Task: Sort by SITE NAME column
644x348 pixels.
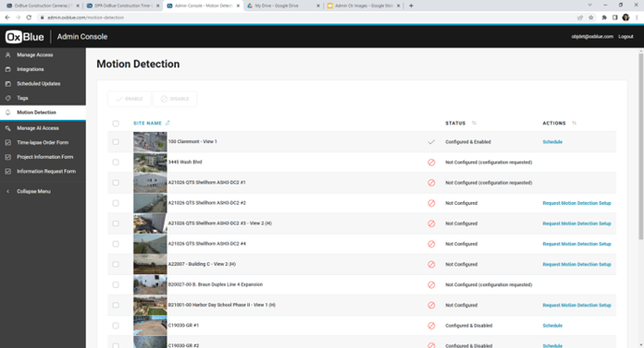Action: tap(148, 123)
